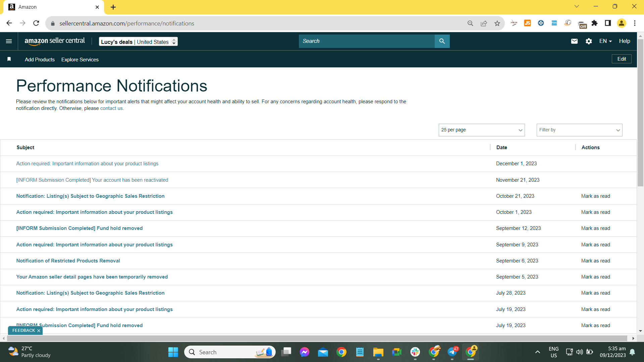Image resolution: width=644 pixels, height=362 pixels.
Task: Open Messenger from the taskbar
Action: [305, 352]
